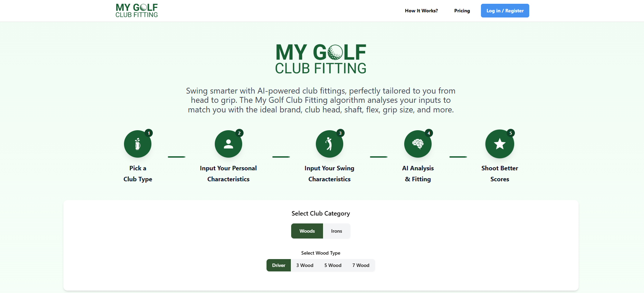
Task: Click the golfer swing step icon
Action: (330, 144)
